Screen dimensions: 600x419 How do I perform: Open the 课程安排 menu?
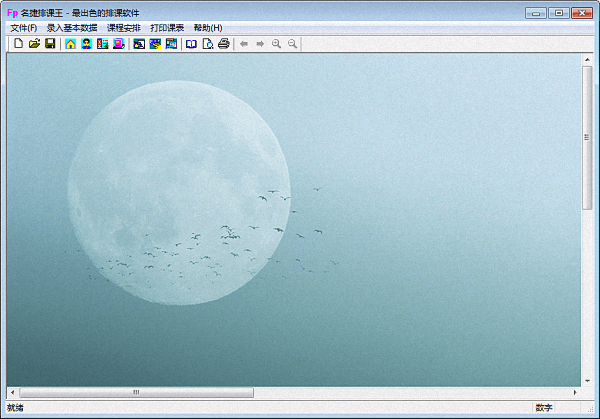(x=124, y=28)
